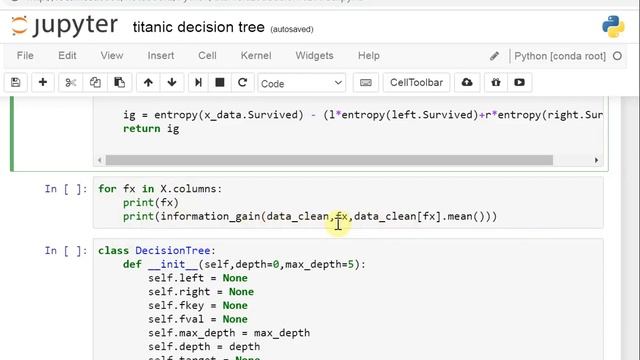The width and height of the screenshot is (640, 360).
Task: Click the return ig line
Action: tap(151, 129)
